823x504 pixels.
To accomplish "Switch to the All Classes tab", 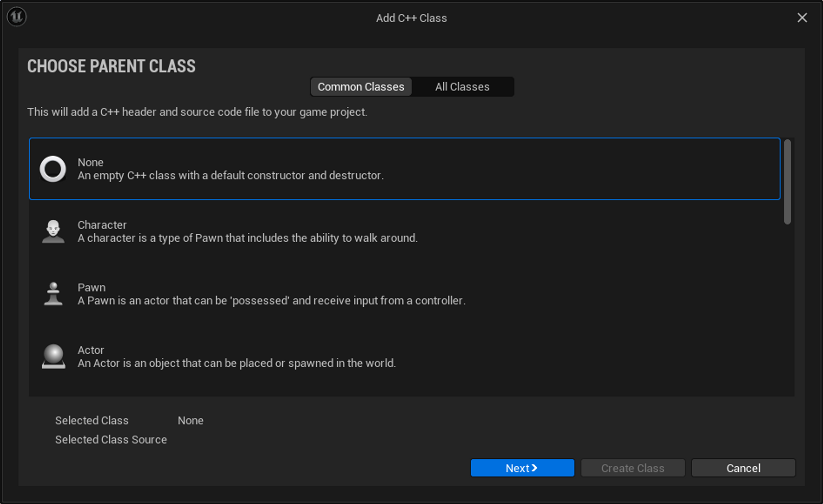I will click(463, 87).
